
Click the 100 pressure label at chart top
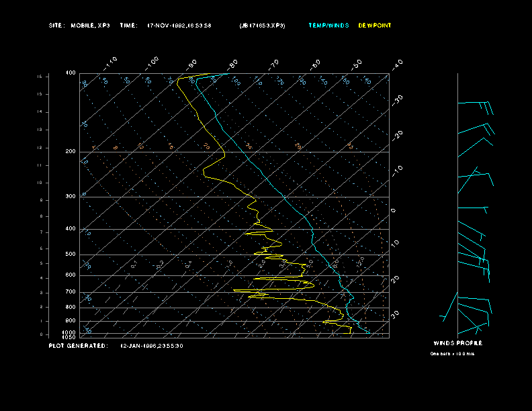[x=70, y=73]
